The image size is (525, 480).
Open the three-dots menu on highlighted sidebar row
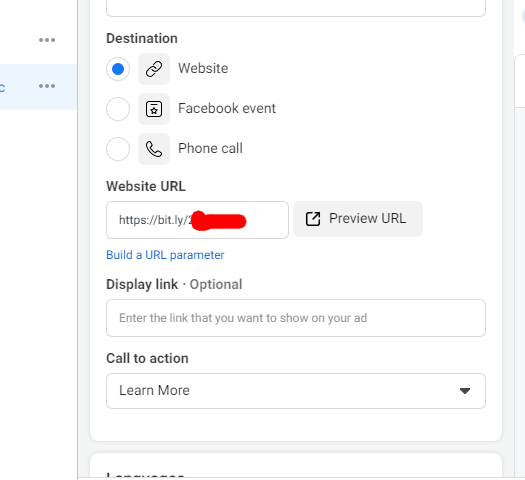47,86
